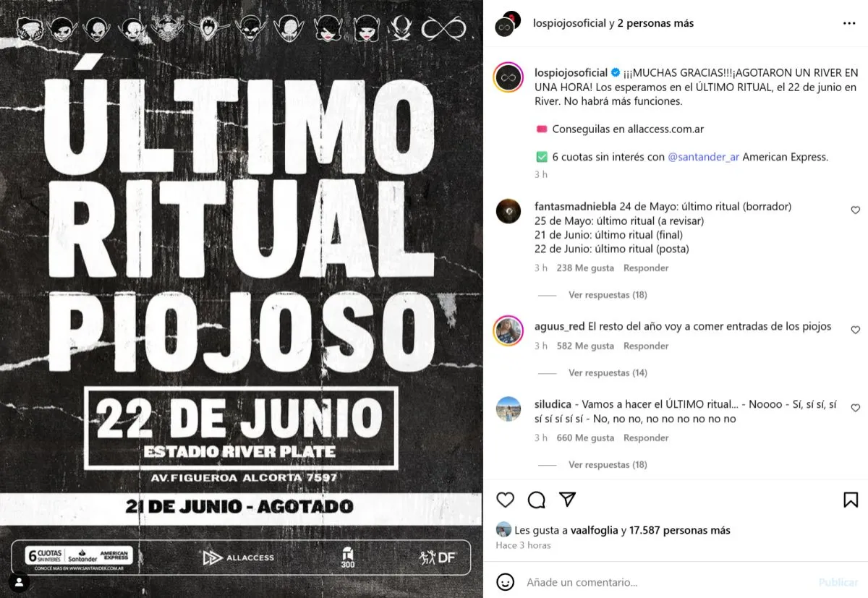868x598 pixels.
Task: Open lospiojosoficial profile picture beside the caption
Action: [509, 77]
